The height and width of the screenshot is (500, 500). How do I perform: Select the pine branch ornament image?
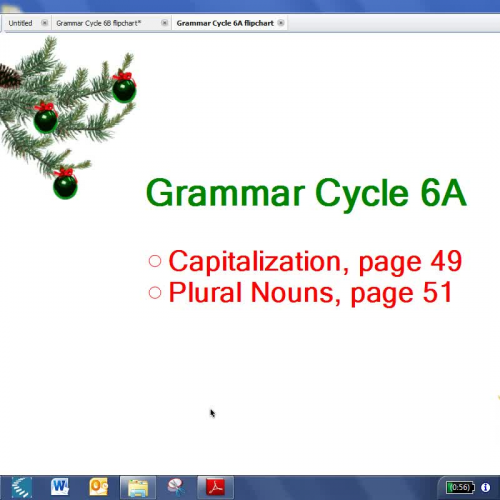pyautogui.click(x=67, y=117)
